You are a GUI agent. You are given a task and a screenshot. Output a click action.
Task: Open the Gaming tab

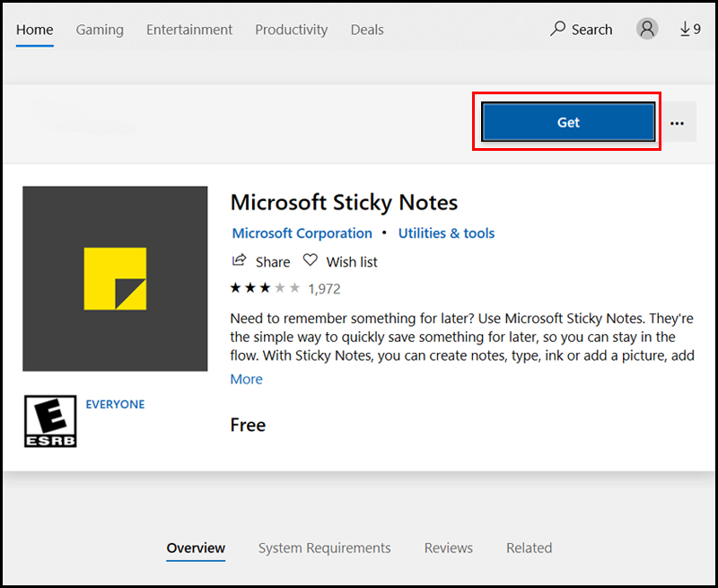point(100,30)
